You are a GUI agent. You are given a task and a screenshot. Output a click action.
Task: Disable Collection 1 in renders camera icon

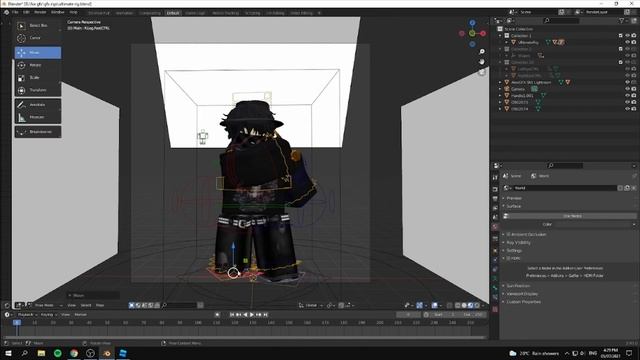coord(634,36)
